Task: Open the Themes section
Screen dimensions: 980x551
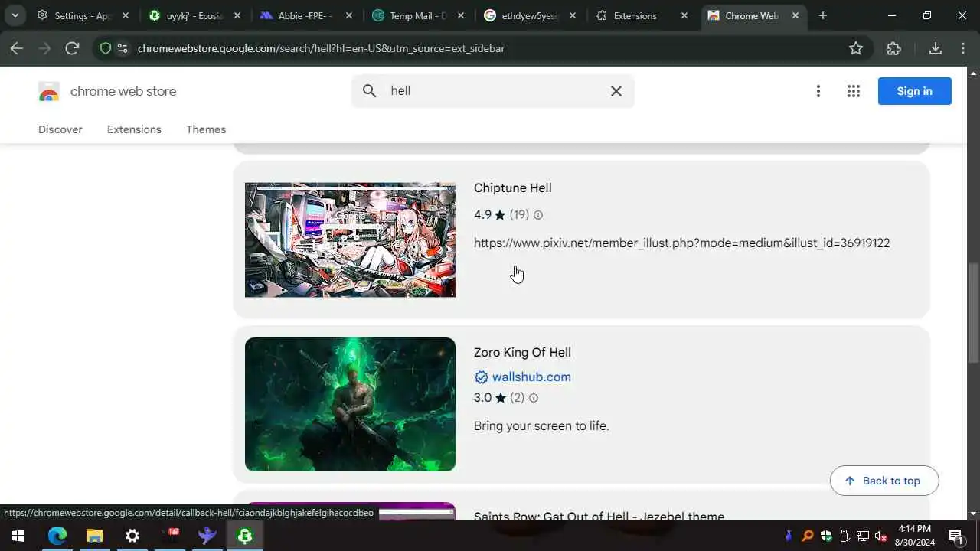Action: coord(206,129)
